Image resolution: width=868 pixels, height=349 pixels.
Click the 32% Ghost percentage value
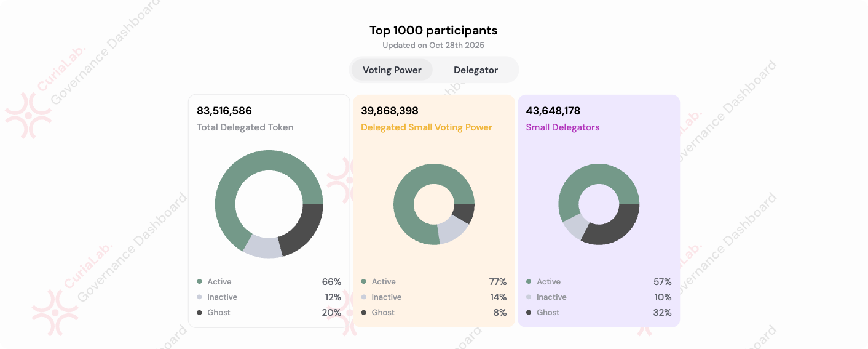tap(663, 313)
